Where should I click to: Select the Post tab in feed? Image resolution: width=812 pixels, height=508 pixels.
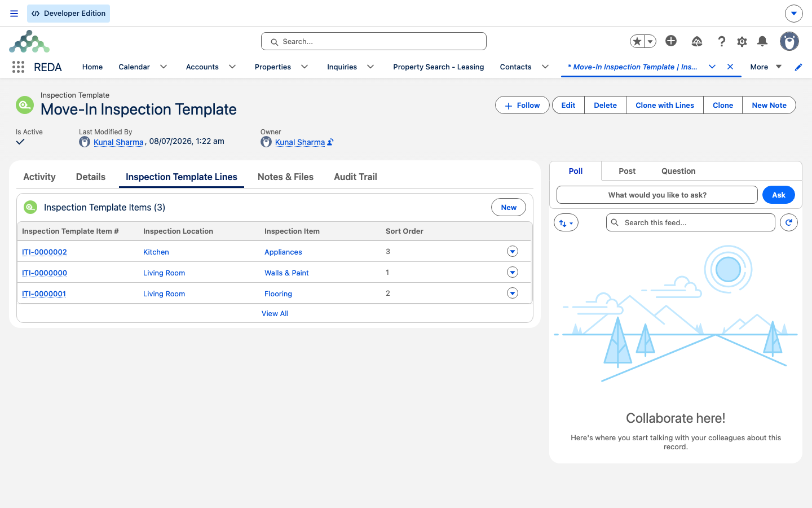click(x=627, y=171)
